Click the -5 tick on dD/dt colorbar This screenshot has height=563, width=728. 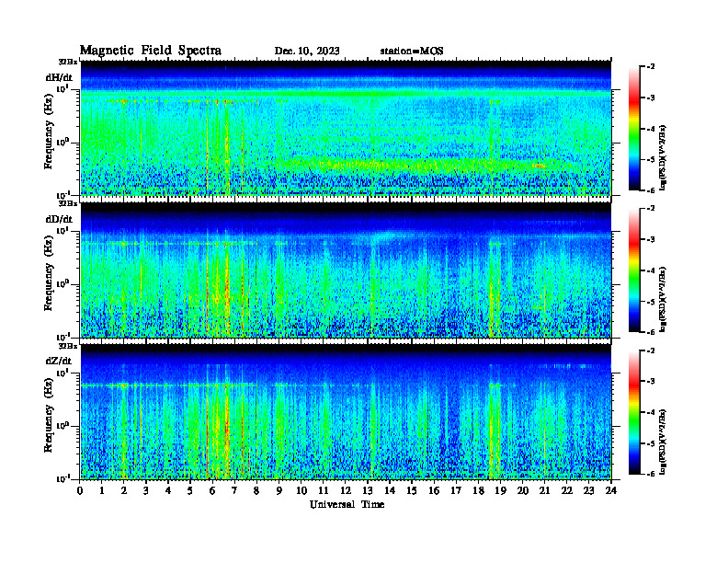click(651, 302)
